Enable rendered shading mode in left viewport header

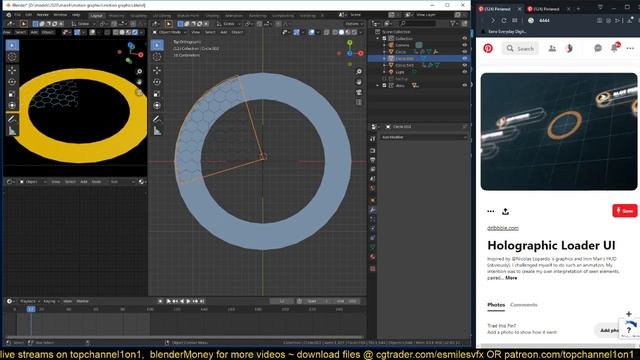pos(135,32)
